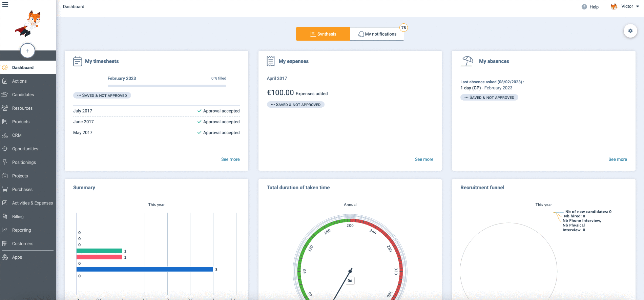The height and width of the screenshot is (300, 644).
Task: Switch to My notifications tab
Action: pos(377,34)
